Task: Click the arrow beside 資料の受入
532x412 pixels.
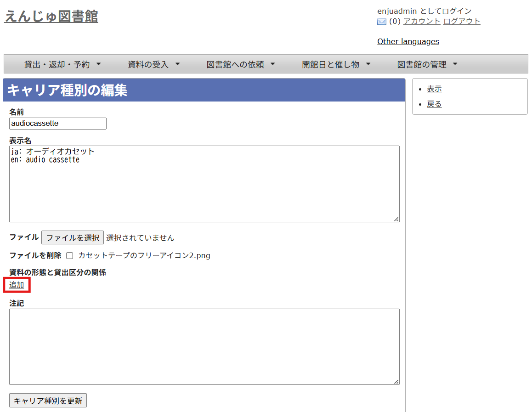Action: coord(177,64)
